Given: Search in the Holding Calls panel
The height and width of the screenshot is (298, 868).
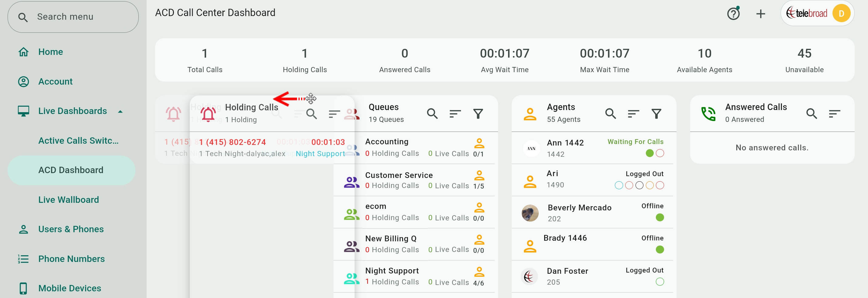Looking at the screenshot, I should click(312, 114).
